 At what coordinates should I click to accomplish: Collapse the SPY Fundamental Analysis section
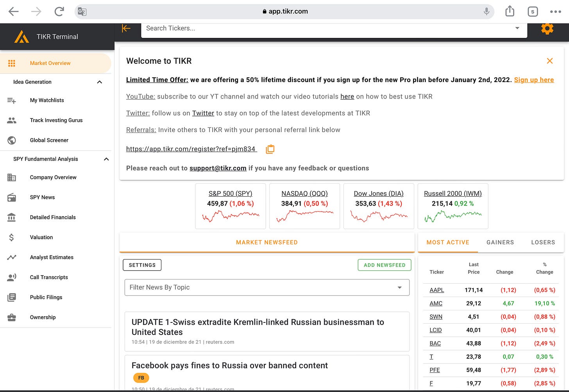pos(106,159)
